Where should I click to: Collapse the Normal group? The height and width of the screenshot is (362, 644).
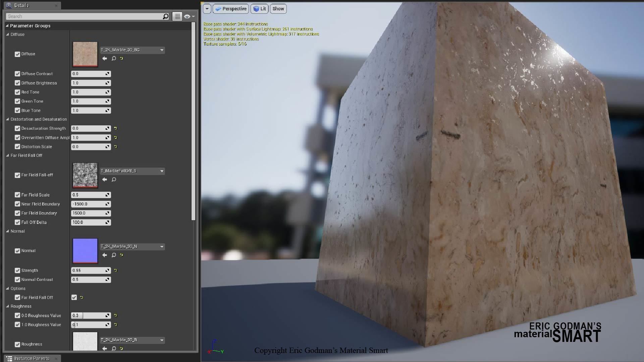(x=8, y=231)
